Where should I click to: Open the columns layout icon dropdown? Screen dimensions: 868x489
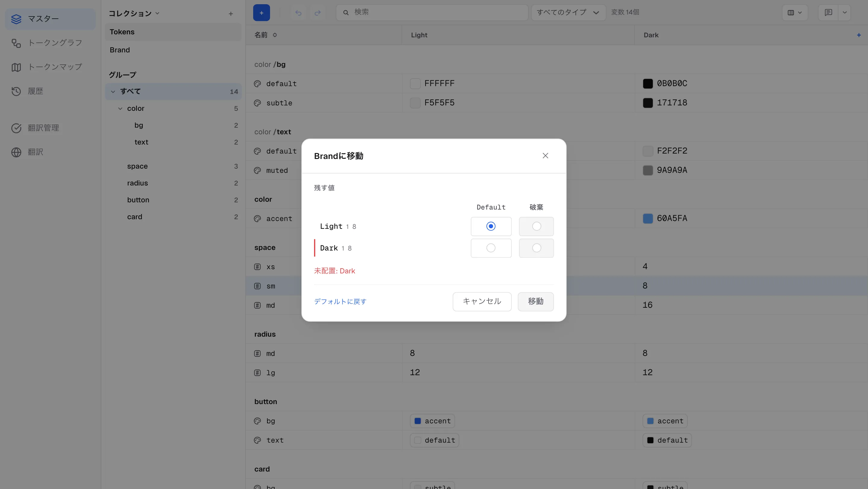tap(794, 12)
